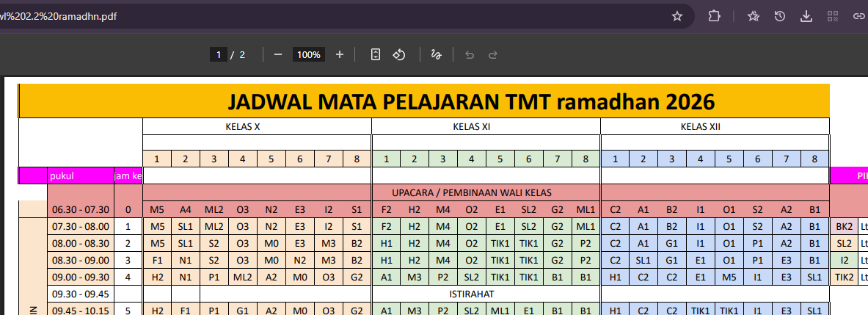The image size is (868, 315).
Task: Zoom out with the minus button
Action: coord(278,54)
